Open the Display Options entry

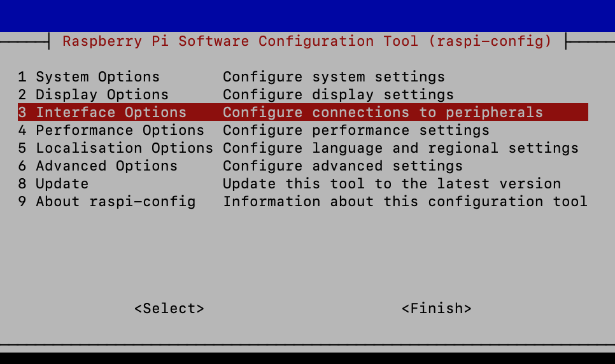tap(94, 95)
